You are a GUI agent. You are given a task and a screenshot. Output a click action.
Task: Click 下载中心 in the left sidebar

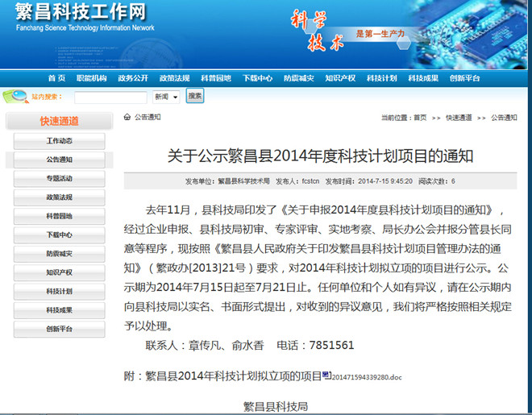point(59,234)
